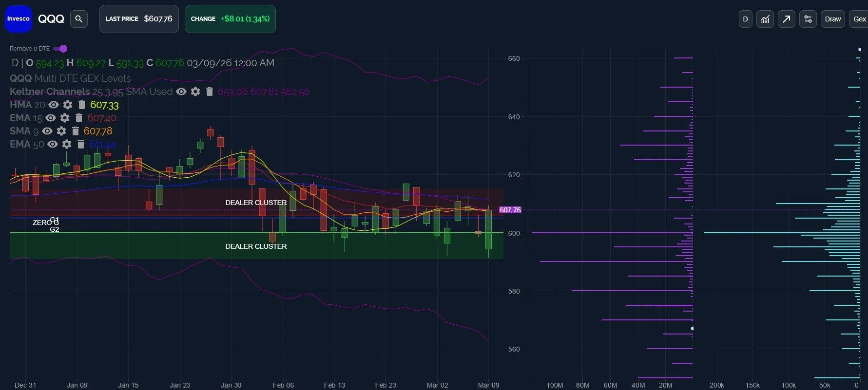Click the 580 price axis label
Image resolution: width=868 pixels, height=390 pixels.
514,291
